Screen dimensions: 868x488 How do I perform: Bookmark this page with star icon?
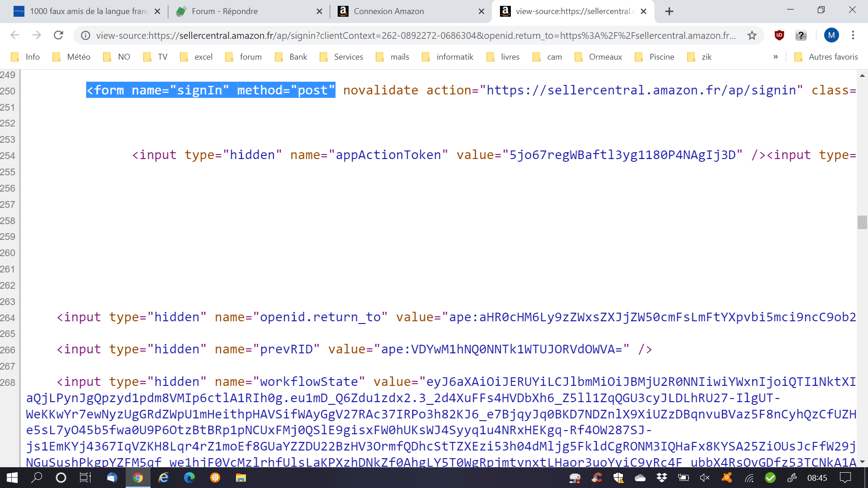(752, 35)
